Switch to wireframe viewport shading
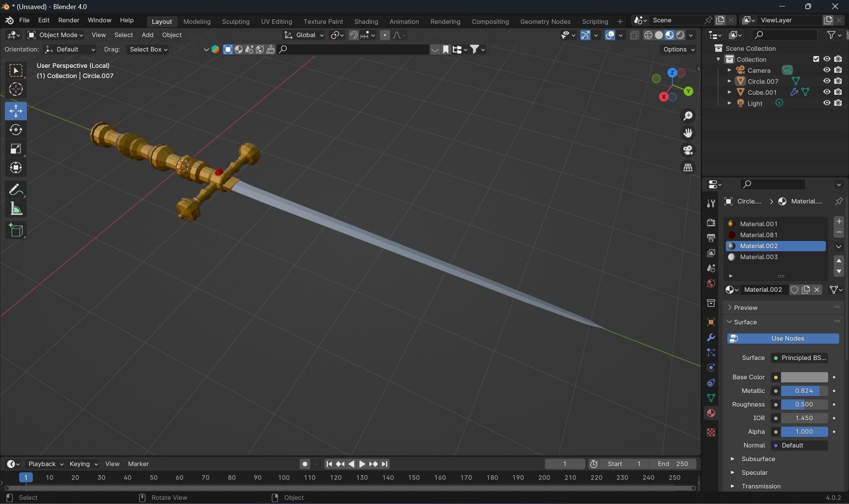This screenshot has height=504, width=849. (x=648, y=35)
